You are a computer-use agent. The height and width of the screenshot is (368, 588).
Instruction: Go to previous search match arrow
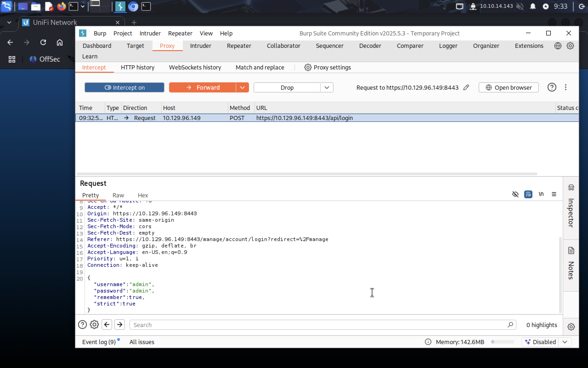point(107,325)
